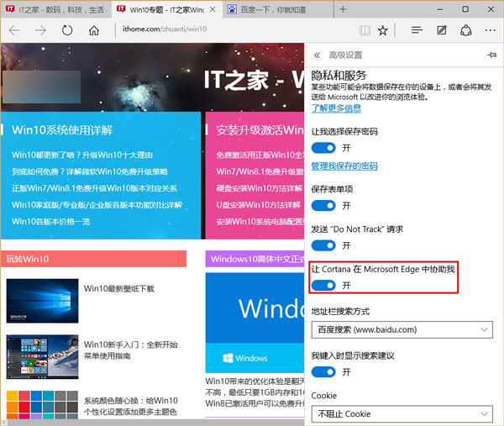The height and width of the screenshot is (426, 504).
Task: Add page to favorites star
Action: tap(383, 30)
